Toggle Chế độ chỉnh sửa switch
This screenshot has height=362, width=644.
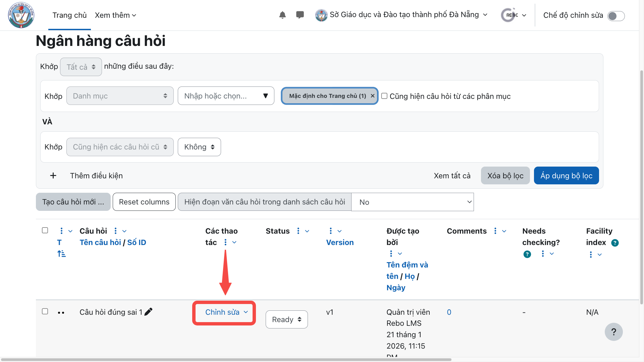[616, 16]
